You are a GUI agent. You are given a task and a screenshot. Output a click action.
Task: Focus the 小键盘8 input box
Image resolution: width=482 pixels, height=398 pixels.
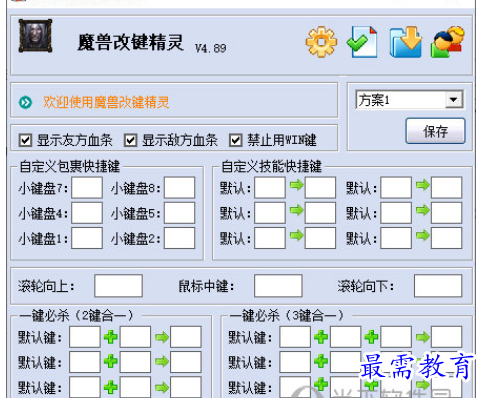(x=179, y=188)
